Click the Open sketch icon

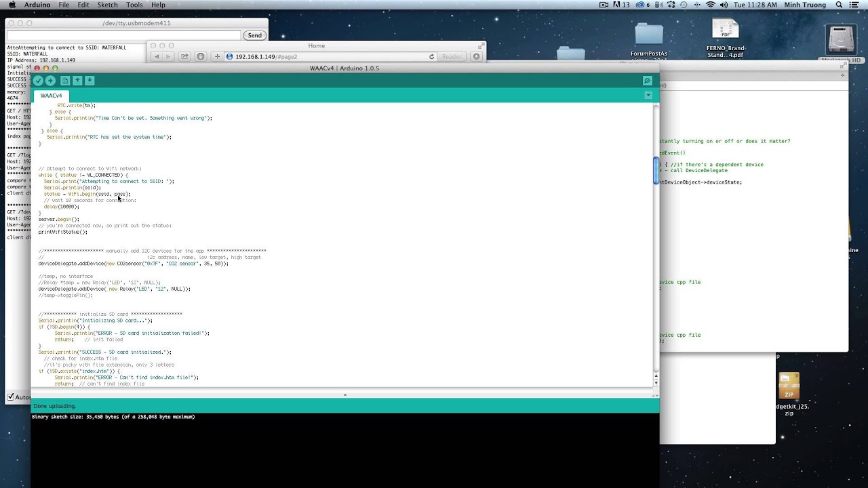77,81
